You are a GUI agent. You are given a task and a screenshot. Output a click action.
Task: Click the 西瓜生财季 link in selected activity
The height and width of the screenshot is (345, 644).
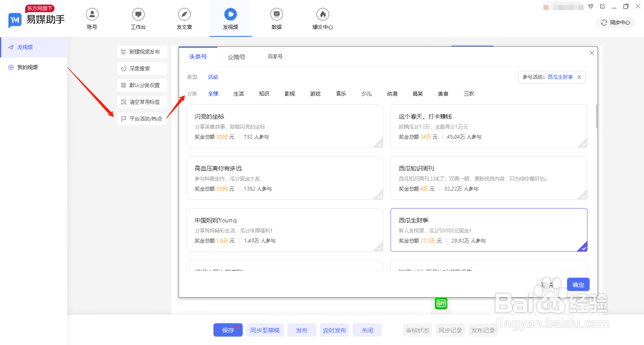[560, 77]
